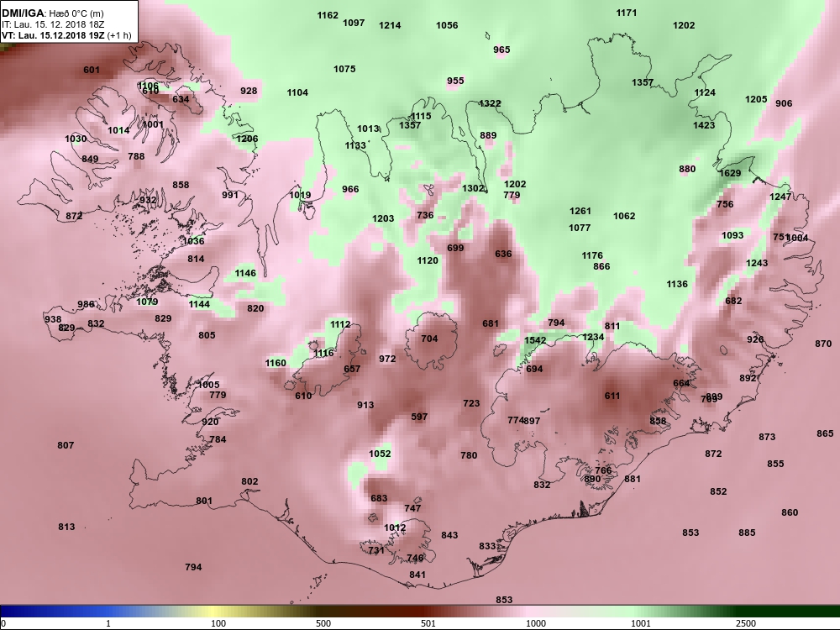This screenshot has width=840, height=630.
Task: Click the map value 1146
Action: 245,273
